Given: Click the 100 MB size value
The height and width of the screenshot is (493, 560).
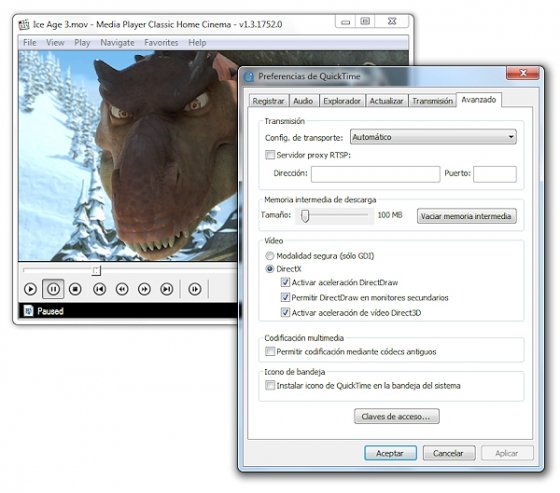Looking at the screenshot, I should [x=390, y=215].
